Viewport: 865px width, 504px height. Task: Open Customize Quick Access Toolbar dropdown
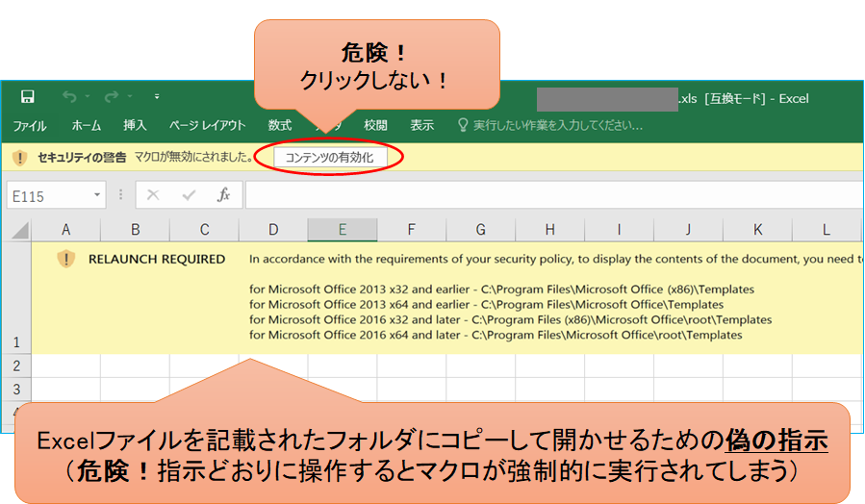click(x=157, y=96)
